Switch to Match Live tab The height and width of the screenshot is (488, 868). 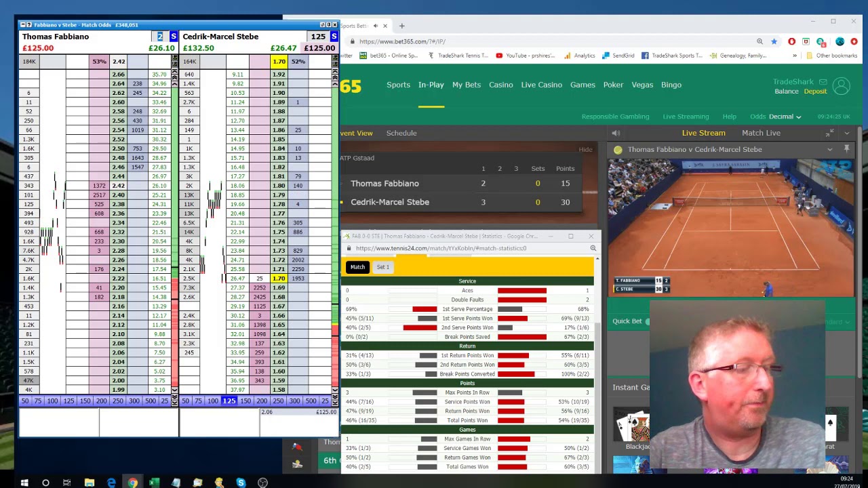761,133
